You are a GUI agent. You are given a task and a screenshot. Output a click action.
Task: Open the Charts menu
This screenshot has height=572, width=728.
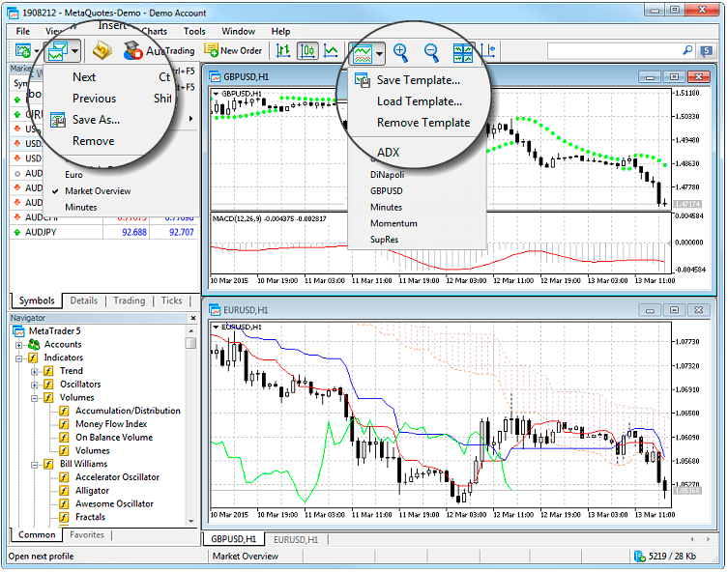pos(154,31)
